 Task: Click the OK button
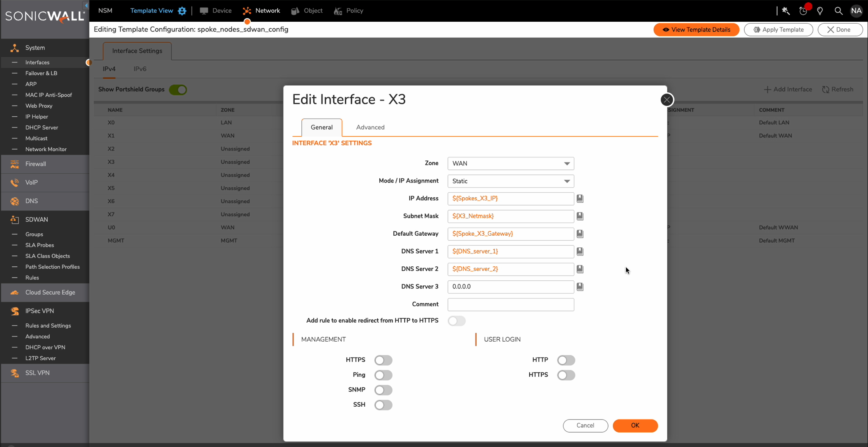coord(635,426)
